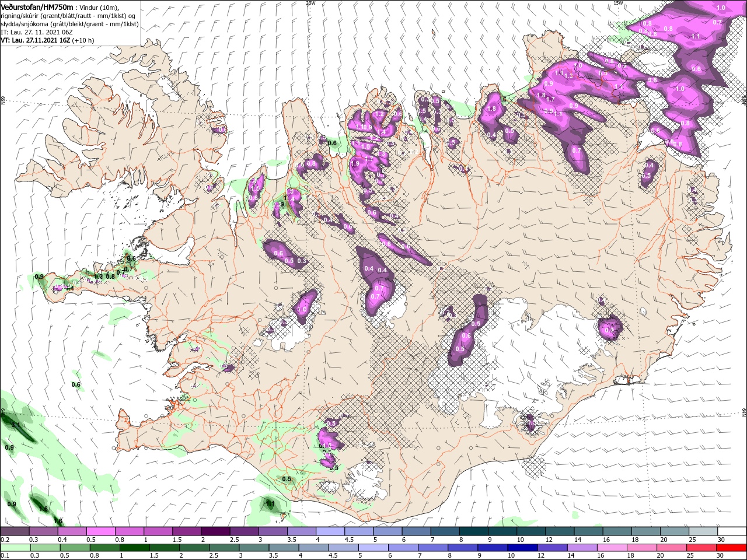Click the title text Veðurstofan/HM750m
The image size is (747, 560).
37,6
